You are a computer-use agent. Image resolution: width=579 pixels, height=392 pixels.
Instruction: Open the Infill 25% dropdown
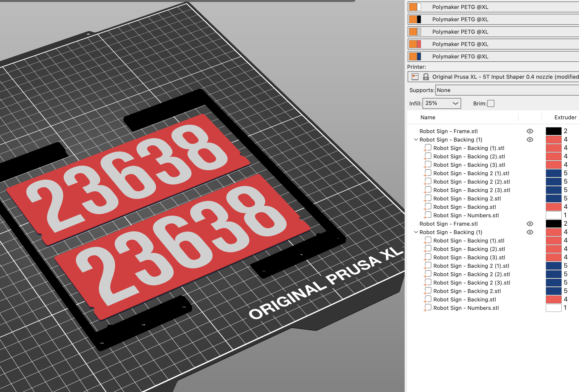(442, 103)
